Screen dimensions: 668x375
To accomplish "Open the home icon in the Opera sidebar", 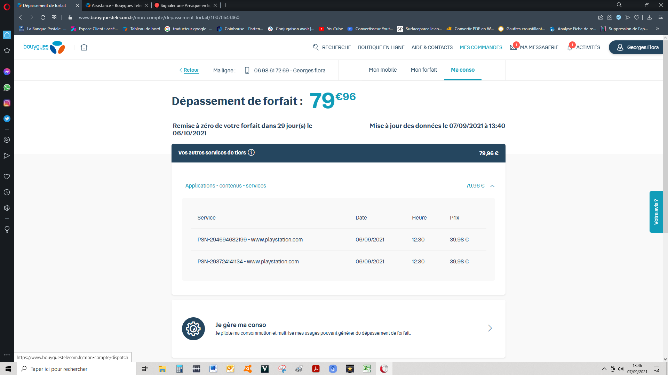I will [x=7, y=35].
